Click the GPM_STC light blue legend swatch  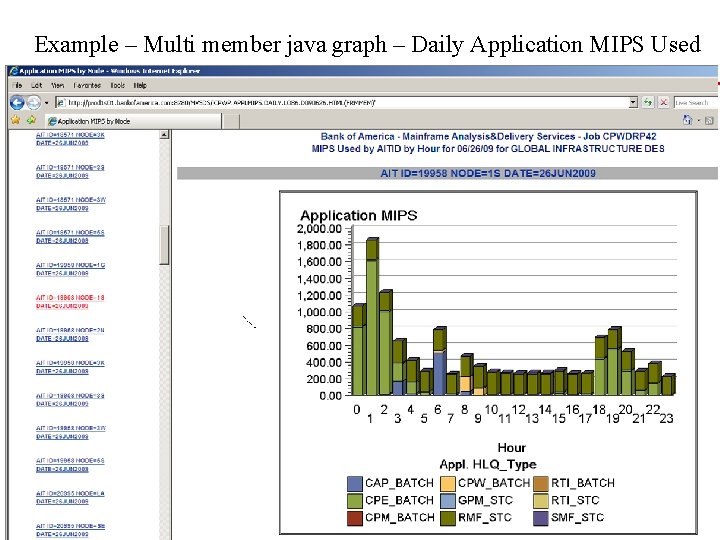(448, 501)
